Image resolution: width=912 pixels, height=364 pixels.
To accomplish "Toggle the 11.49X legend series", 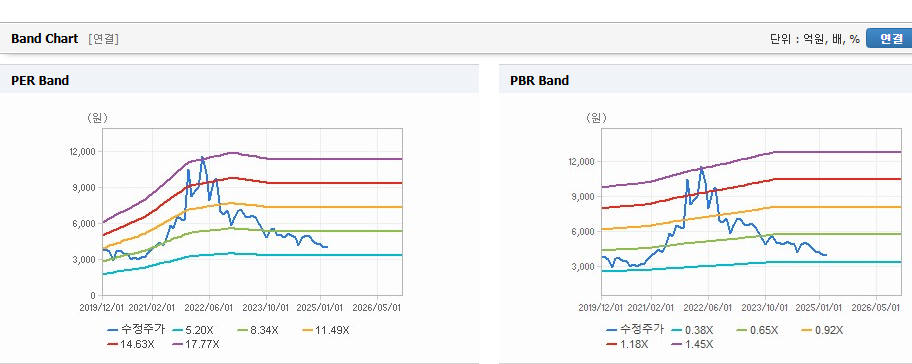I will 326,330.
